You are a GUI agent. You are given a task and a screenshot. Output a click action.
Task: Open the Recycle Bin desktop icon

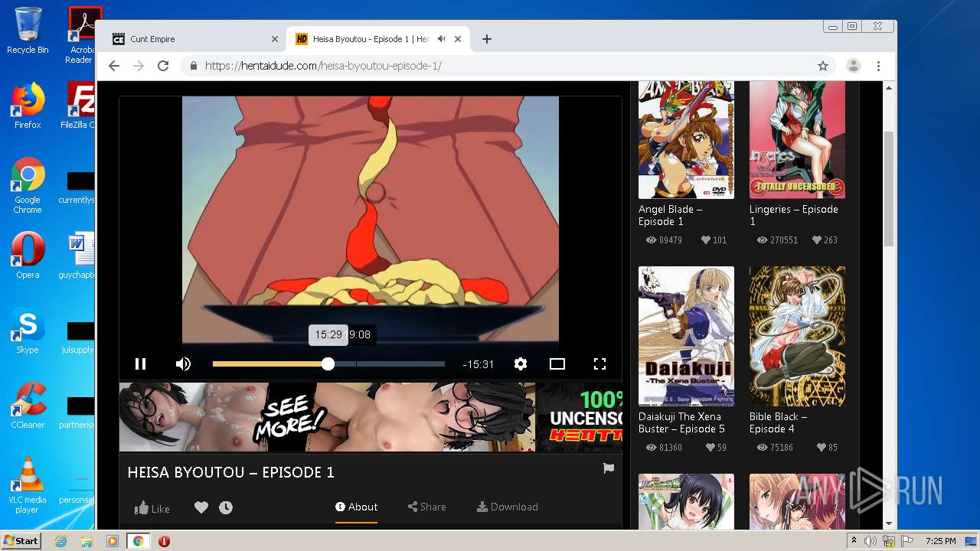(x=28, y=31)
